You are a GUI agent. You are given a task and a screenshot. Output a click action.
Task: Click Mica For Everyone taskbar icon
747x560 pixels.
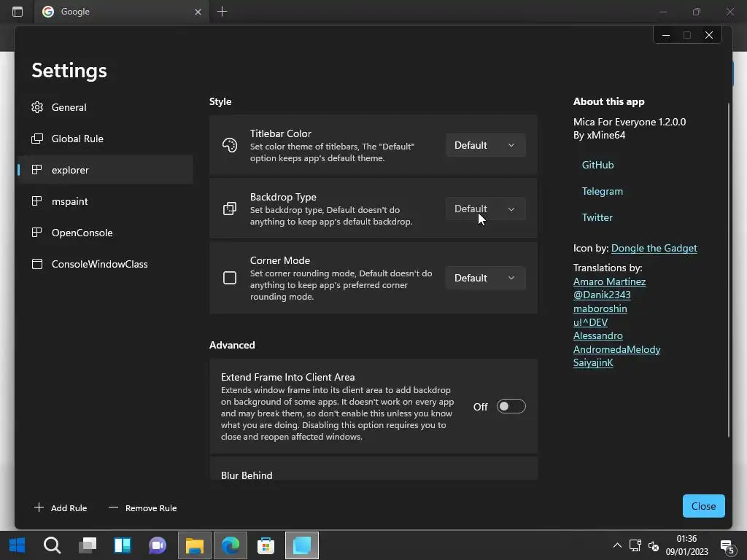(302, 545)
